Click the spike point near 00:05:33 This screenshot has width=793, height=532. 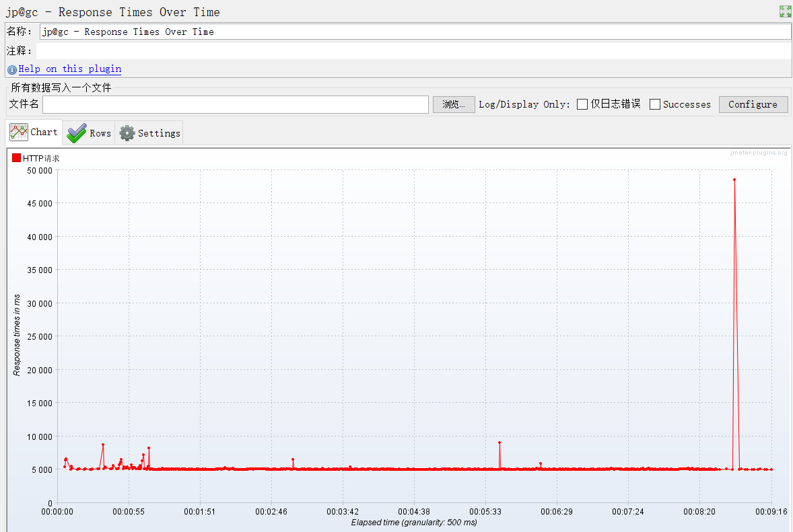[x=499, y=443]
